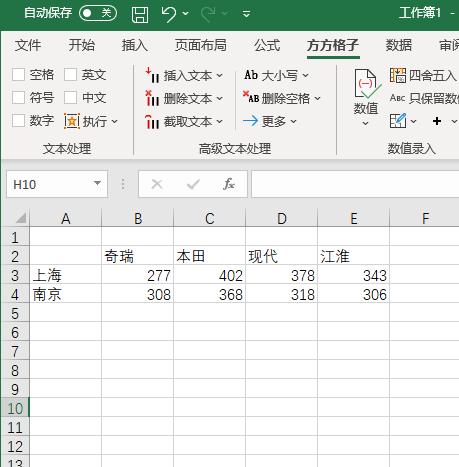Switch to the 页面布局 tab

(201, 45)
